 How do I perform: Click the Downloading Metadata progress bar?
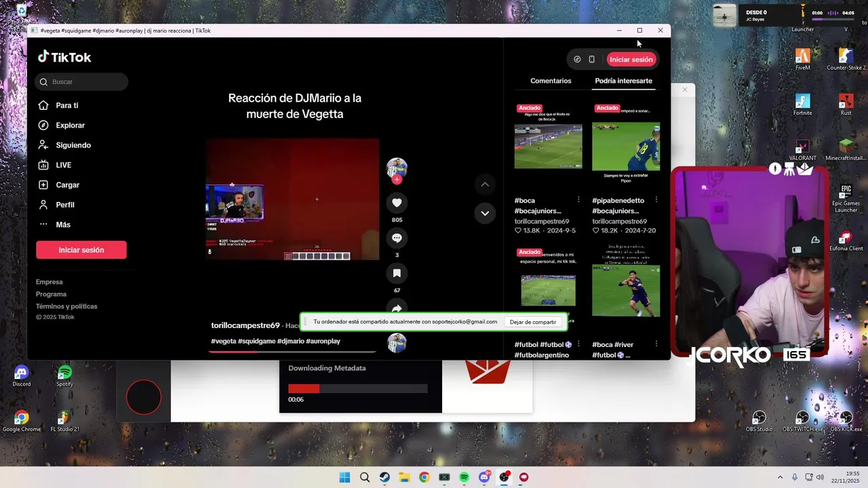[x=358, y=389]
